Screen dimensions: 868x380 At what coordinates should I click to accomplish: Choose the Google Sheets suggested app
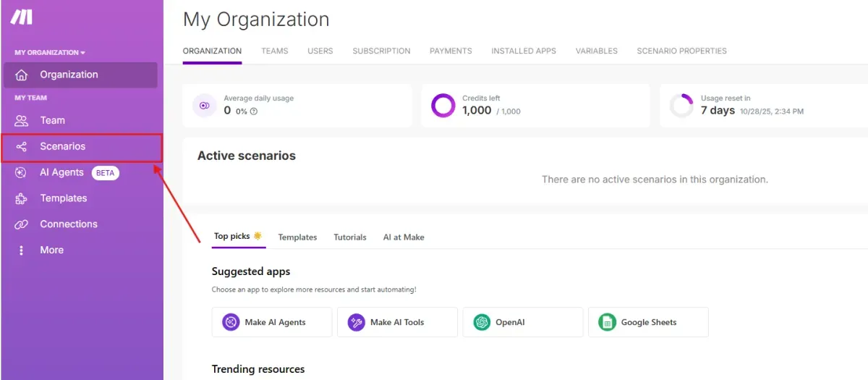(648, 322)
